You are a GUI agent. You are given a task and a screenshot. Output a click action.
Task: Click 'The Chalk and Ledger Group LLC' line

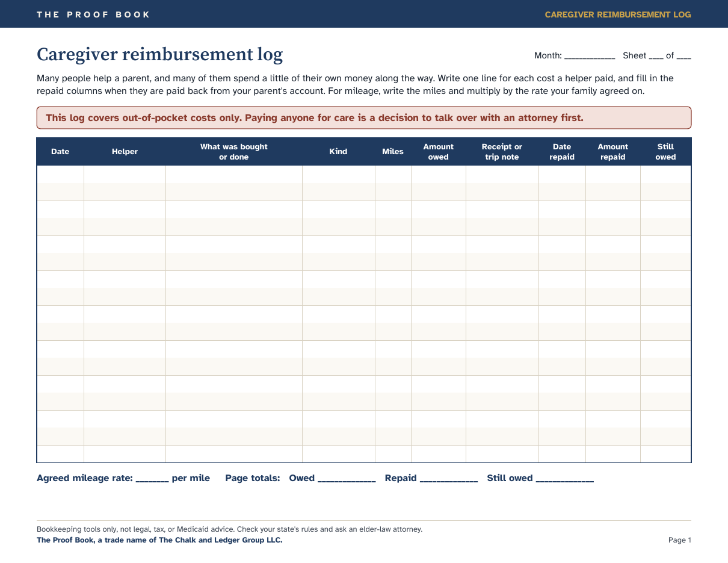click(159, 540)
